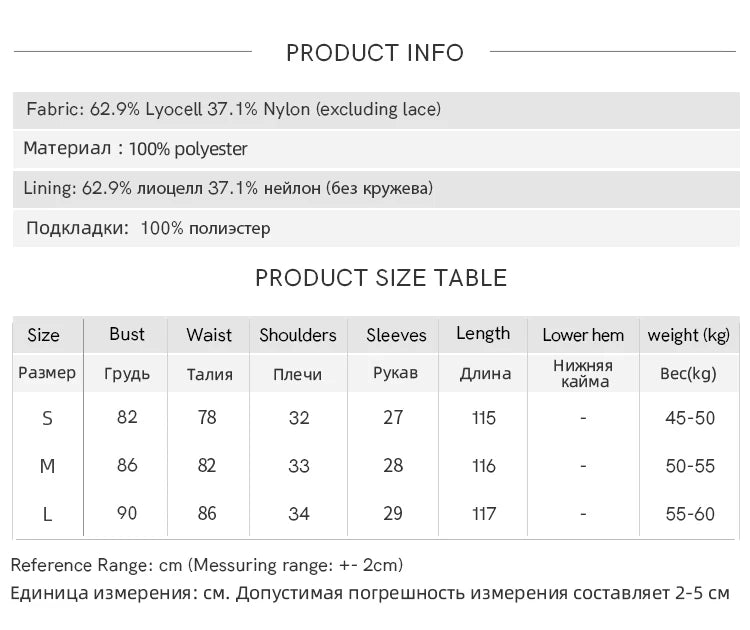750x630 pixels.
Task: Click the Lower hem column header
Action: point(583,335)
